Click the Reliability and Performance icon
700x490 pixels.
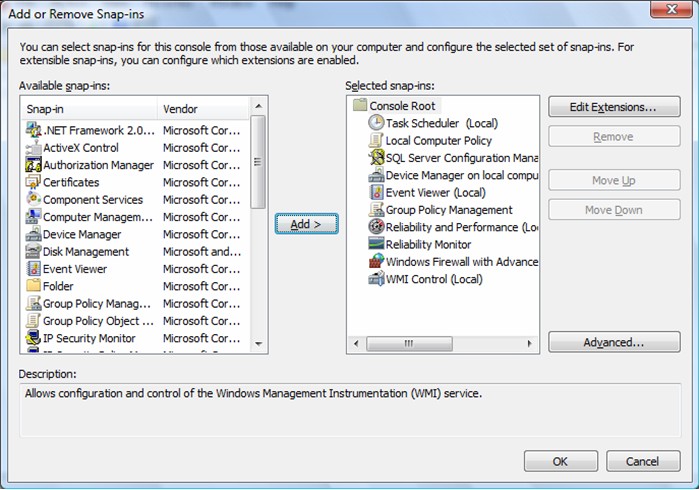(376, 227)
